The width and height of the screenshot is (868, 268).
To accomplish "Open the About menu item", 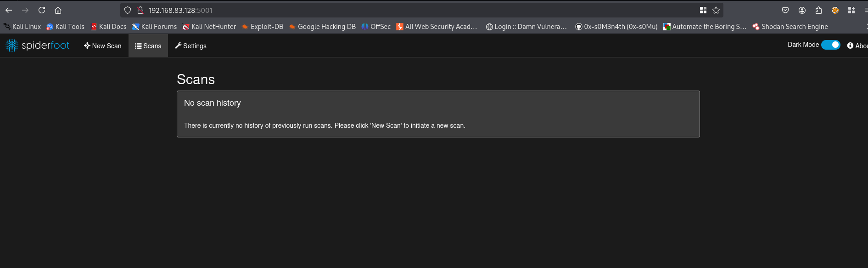I will pos(857,46).
